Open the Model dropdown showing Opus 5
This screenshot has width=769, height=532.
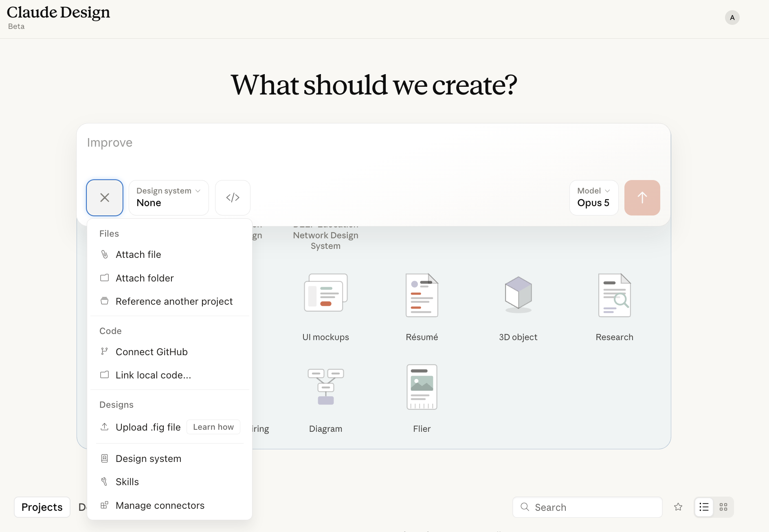coord(594,198)
